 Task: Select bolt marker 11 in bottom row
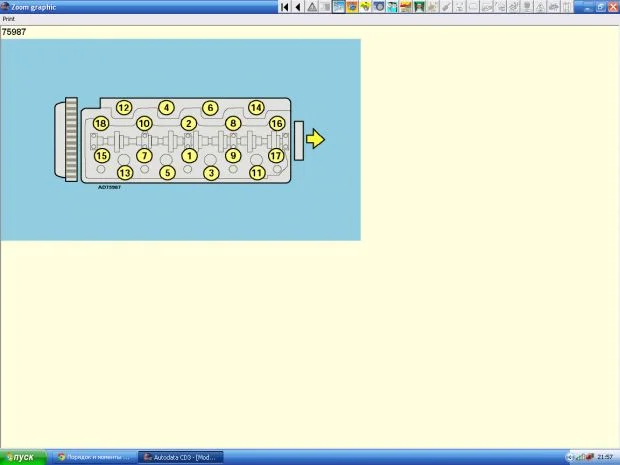pos(257,173)
